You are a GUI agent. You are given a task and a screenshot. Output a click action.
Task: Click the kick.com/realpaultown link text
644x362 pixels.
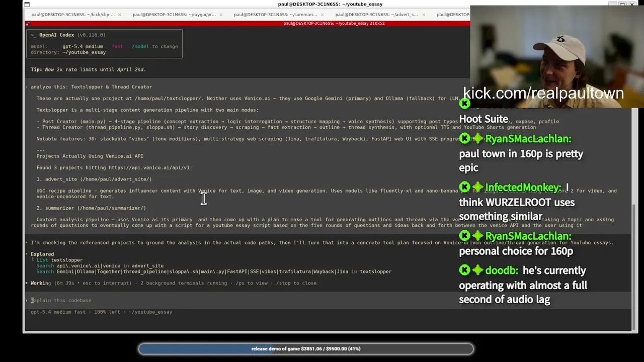(543, 93)
